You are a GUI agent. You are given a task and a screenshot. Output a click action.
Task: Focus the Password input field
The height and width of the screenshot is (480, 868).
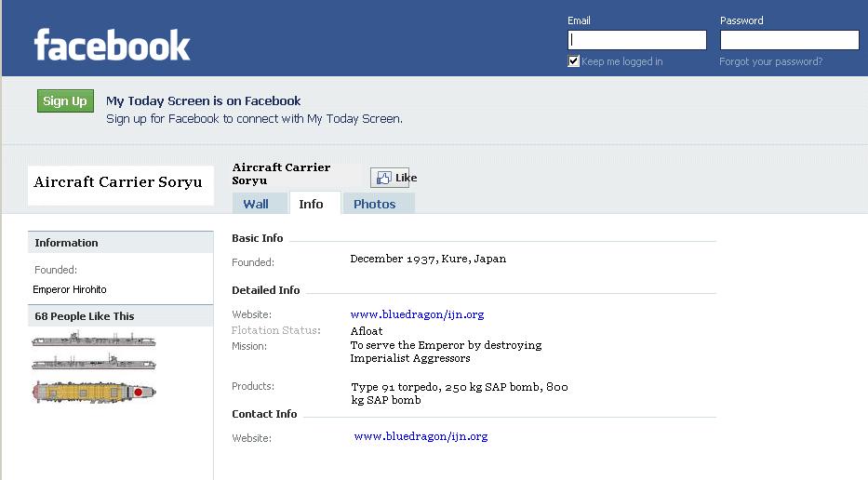pos(790,40)
